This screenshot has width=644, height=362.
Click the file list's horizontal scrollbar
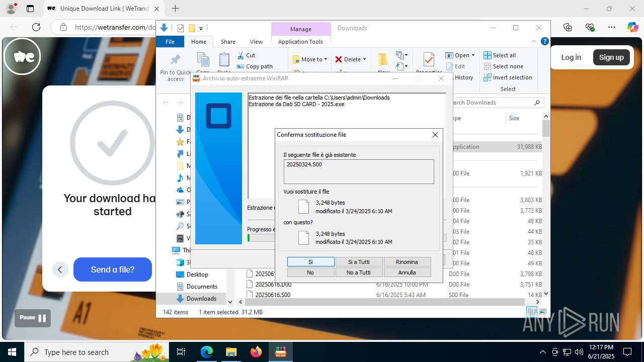pyautogui.click(x=385, y=302)
